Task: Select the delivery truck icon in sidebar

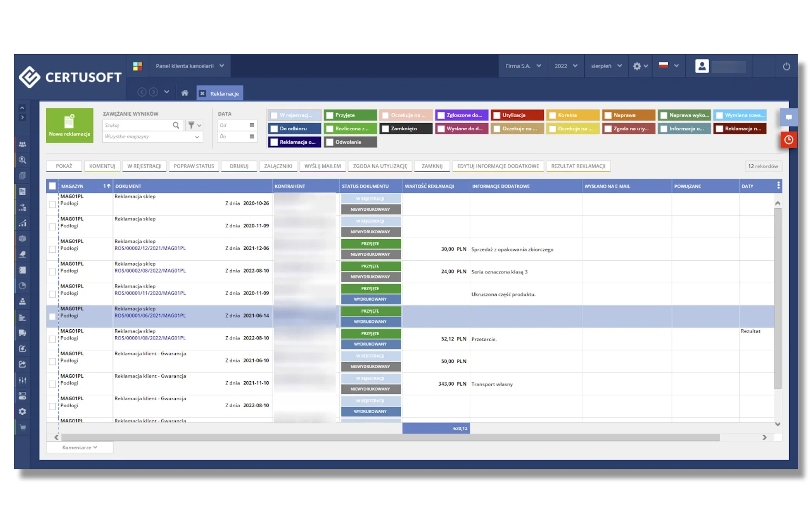Action: click(x=22, y=333)
